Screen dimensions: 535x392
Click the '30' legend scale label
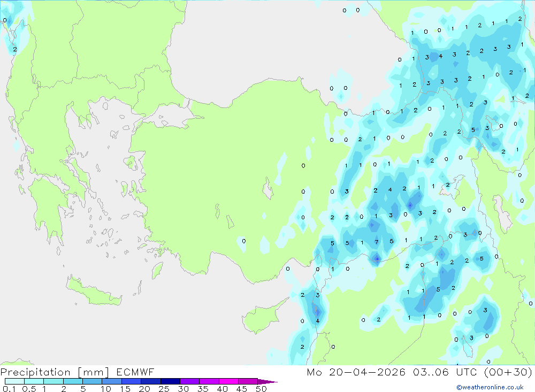point(184,389)
